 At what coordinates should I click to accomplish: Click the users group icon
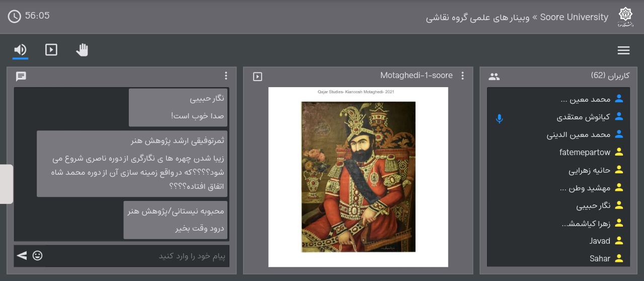point(494,77)
